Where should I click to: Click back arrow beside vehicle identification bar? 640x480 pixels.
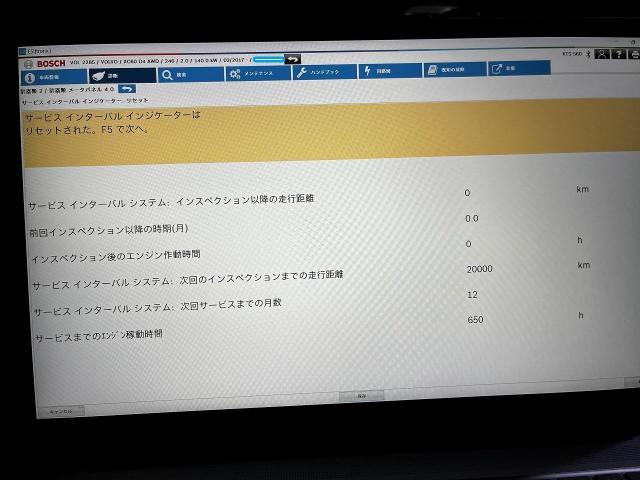(x=293, y=59)
